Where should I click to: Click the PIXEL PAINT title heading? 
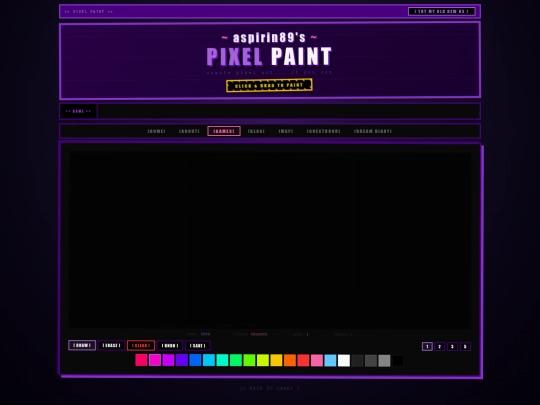pyautogui.click(x=269, y=56)
